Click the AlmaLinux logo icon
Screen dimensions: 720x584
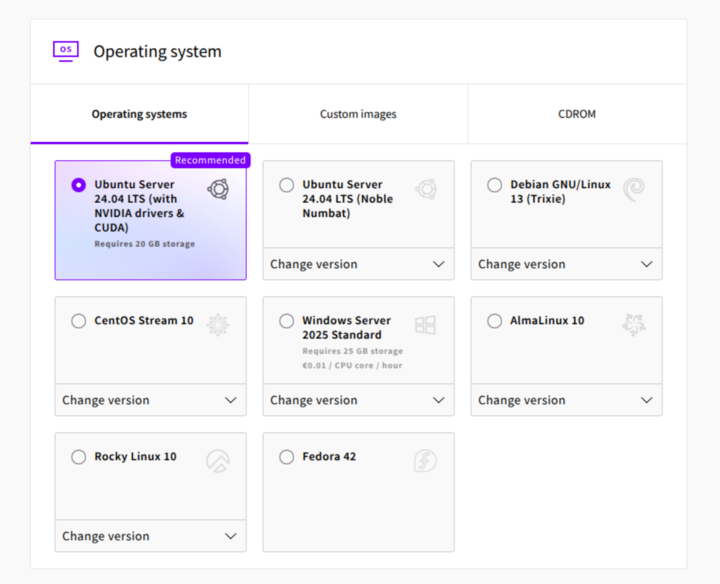click(x=634, y=324)
